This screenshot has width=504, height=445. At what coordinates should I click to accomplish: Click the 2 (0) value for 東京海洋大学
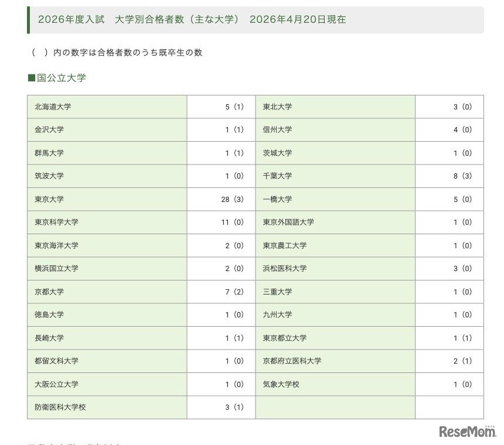click(234, 245)
